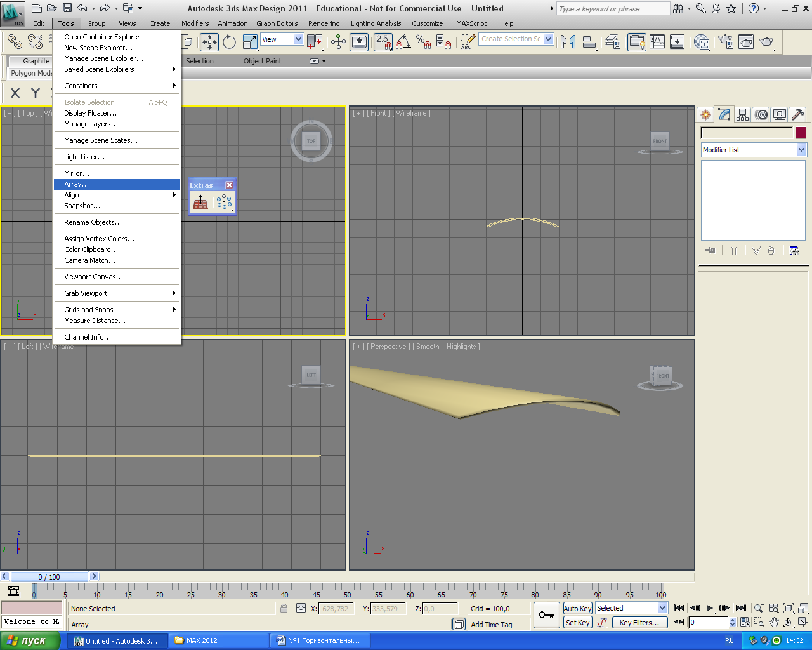This screenshot has width=812, height=650.
Task: Click the object name field in Modify panel
Action: [x=747, y=133]
